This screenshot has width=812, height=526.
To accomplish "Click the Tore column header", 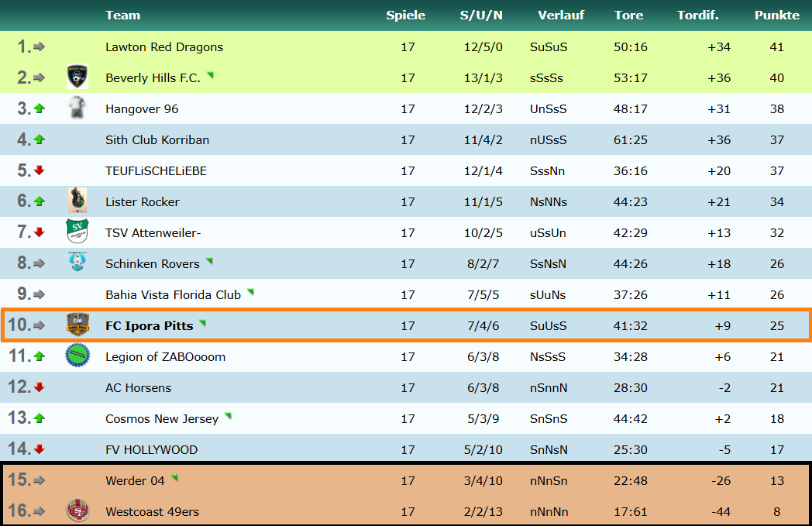I will [628, 15].
